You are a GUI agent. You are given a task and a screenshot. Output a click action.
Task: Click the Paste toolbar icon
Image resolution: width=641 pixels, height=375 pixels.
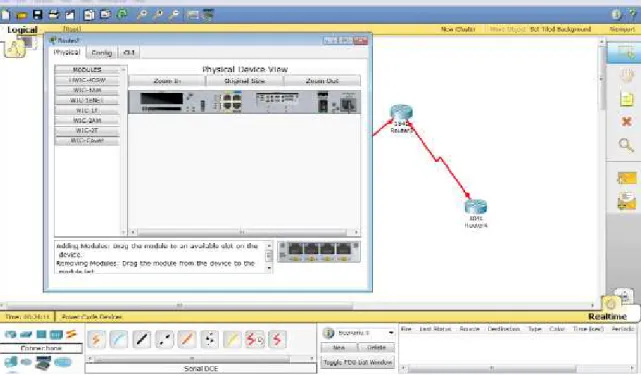click(x=105, y=15)
